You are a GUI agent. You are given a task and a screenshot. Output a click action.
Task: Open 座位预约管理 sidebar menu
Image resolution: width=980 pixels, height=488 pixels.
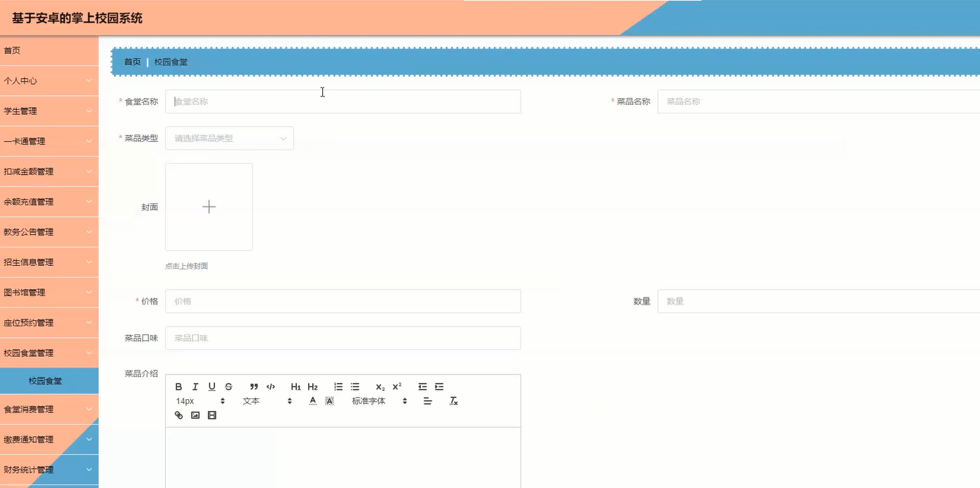[x=49, y=323]
